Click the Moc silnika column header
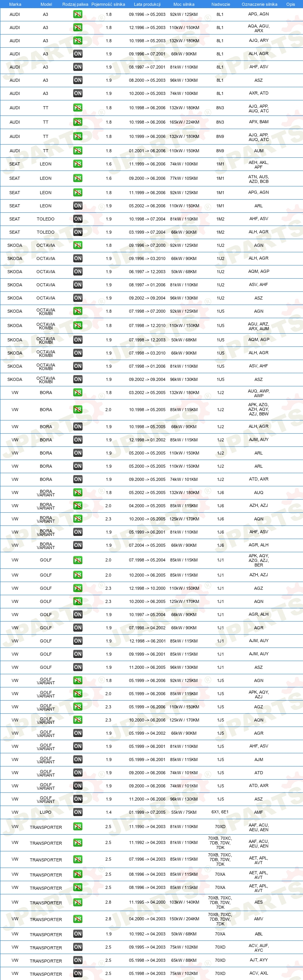303x980 pixels. (x=184, y=4)
